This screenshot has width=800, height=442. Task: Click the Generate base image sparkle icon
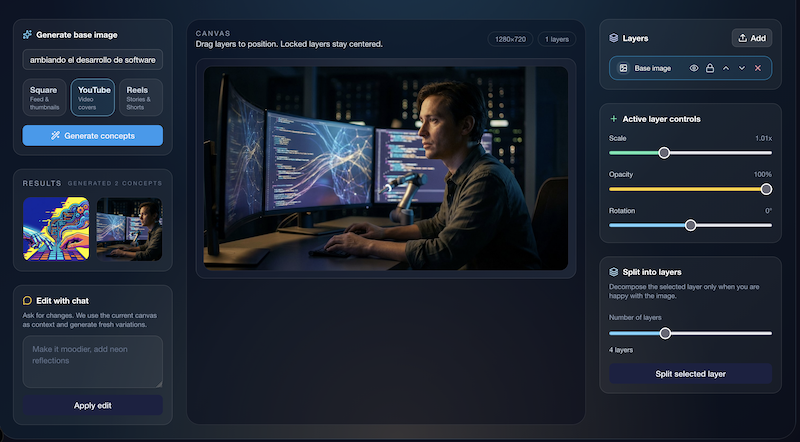[27, 35]
